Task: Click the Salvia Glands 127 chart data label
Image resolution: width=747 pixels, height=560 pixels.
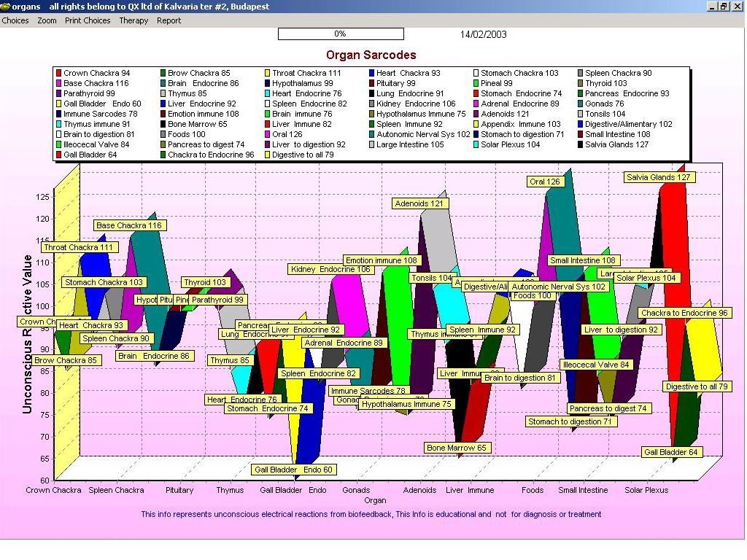Action: tap(659, 177)
